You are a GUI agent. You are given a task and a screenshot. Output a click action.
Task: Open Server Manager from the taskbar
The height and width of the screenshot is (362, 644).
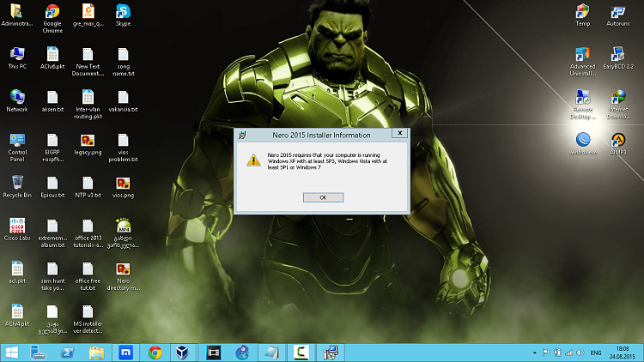[38, 353]
